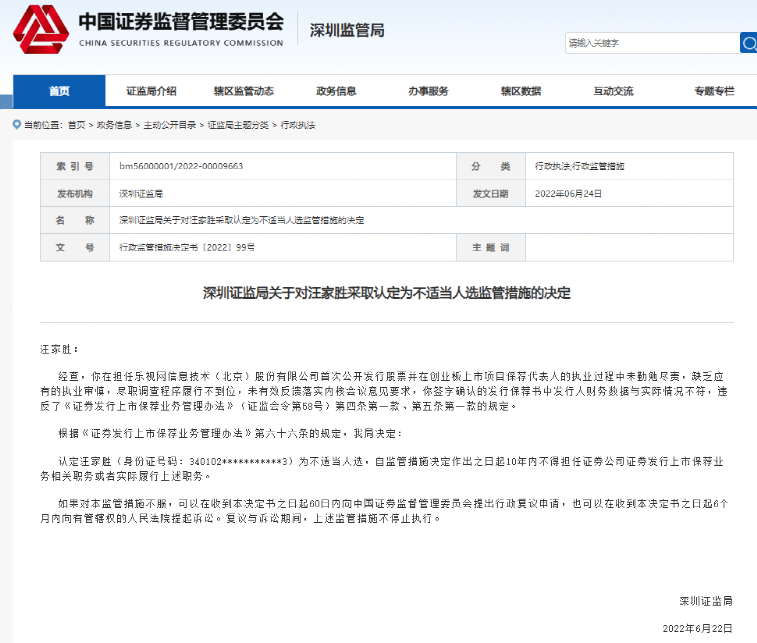The width and height of the screenshot is (757, 643).
Task: Type in the 请输入关键字 search field
Action: click(x=650, y=43)
